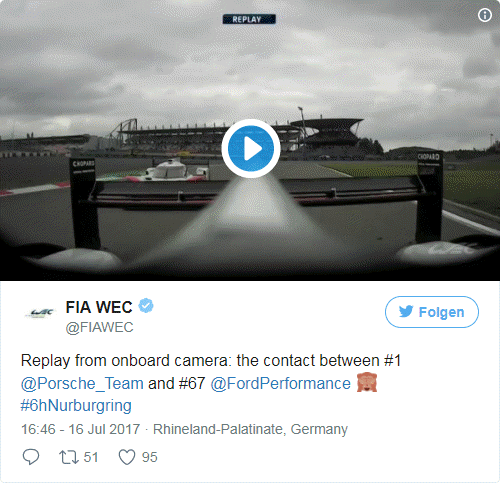Click the REPLAY label on the video
500x483 pixels.
249,19
